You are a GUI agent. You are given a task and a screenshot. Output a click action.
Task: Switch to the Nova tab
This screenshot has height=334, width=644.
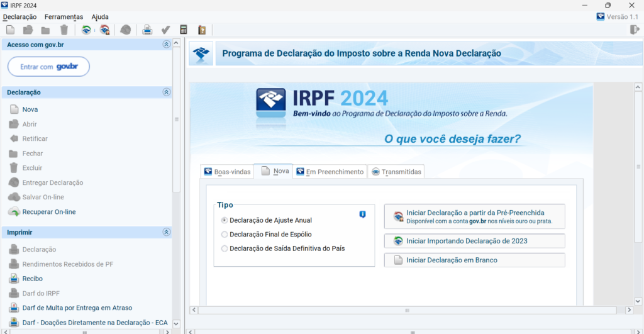(273, 171)
